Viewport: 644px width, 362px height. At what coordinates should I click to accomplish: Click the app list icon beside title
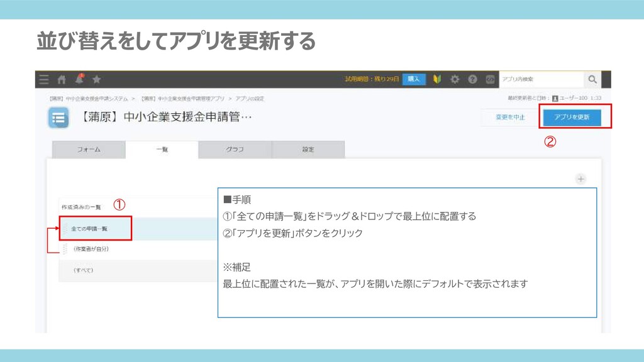click(x=58, y=118)
